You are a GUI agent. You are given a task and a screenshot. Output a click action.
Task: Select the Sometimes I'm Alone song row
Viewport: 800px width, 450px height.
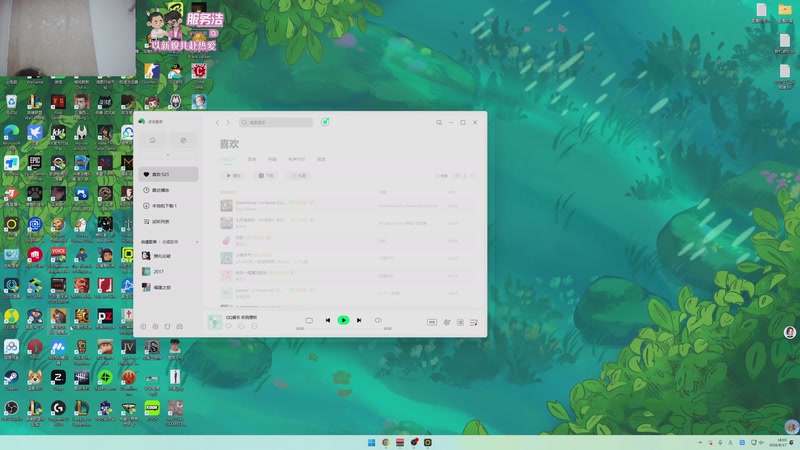(x=344, y=206)
